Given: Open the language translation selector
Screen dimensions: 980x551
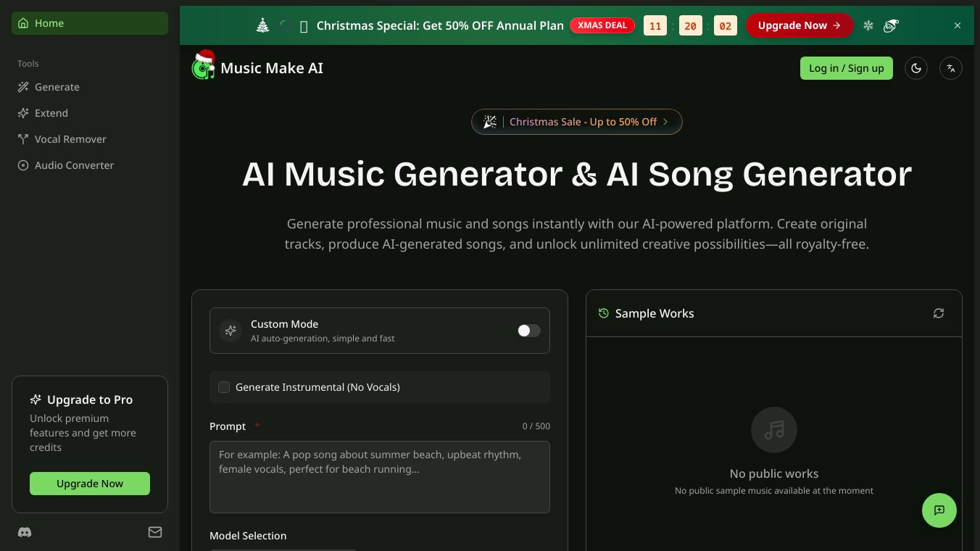Looking at the screenshot, I should click(x=951, y=68).
